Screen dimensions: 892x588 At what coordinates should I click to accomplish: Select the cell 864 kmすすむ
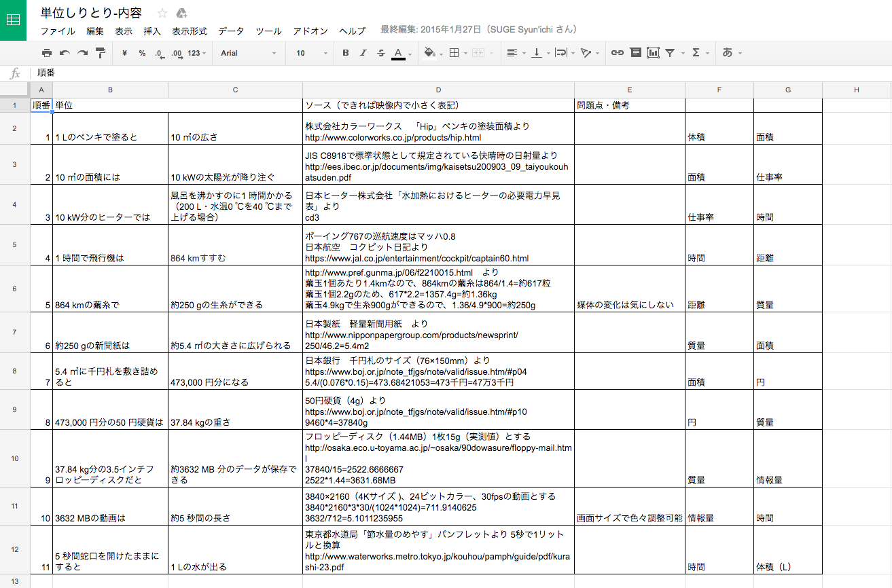(235, 245)
